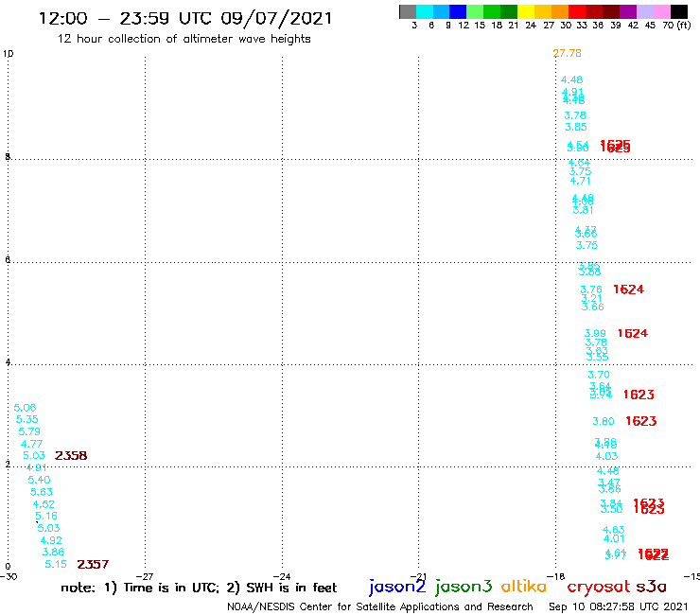Image resolution: width=700 pixels, height=615 pixels.
Task: Select the 'jason2' satellite legend label
Action: coord(397,587)
